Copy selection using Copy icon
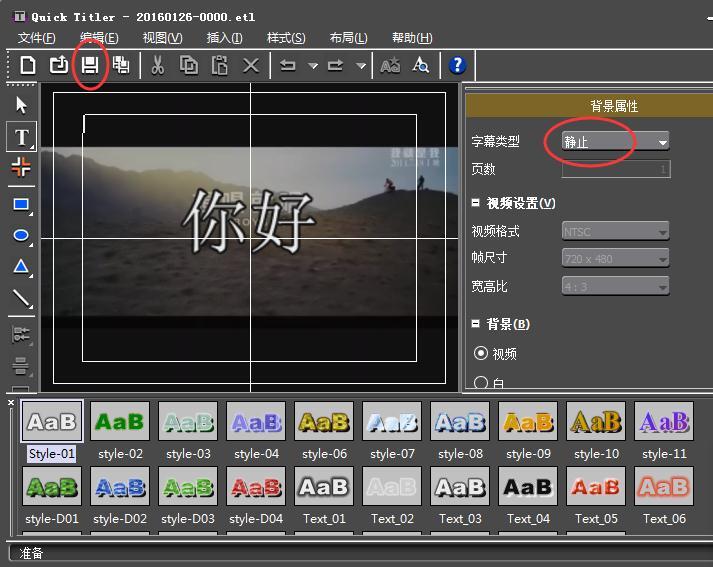 click(x=188, y=65)
